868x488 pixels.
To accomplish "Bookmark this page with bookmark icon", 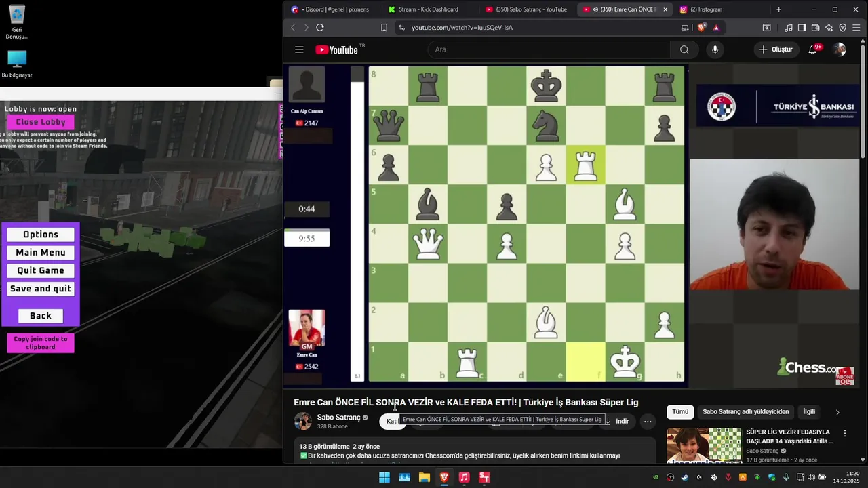I will (384, 28).
